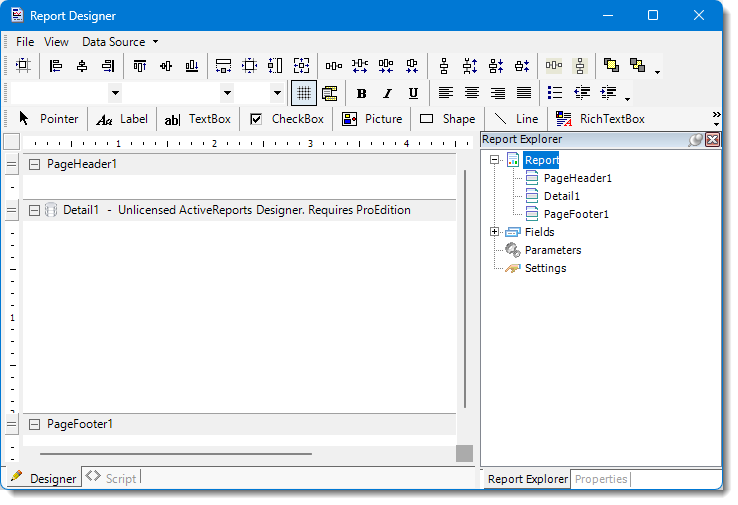Select Parameters in Report Explorer
This screenshot has width=738, height=505.
(x=553, y=250)
